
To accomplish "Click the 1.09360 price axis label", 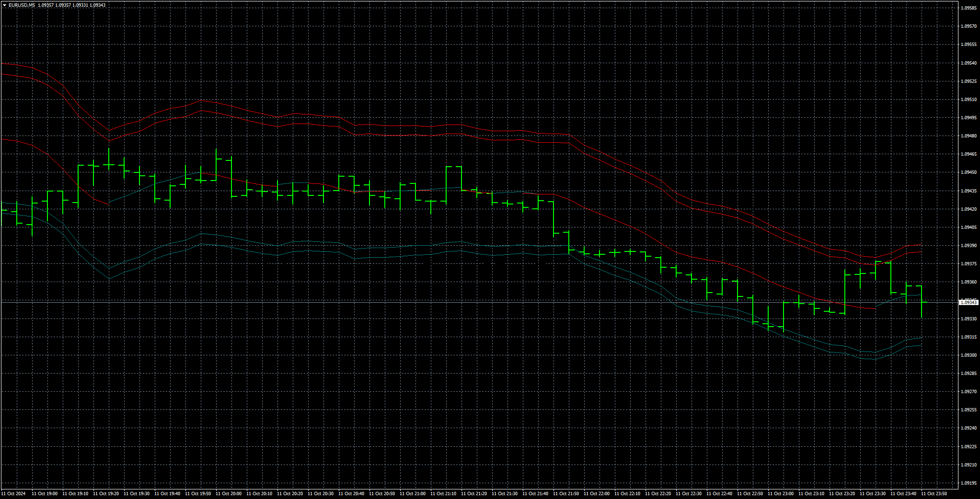I will 969,282.
